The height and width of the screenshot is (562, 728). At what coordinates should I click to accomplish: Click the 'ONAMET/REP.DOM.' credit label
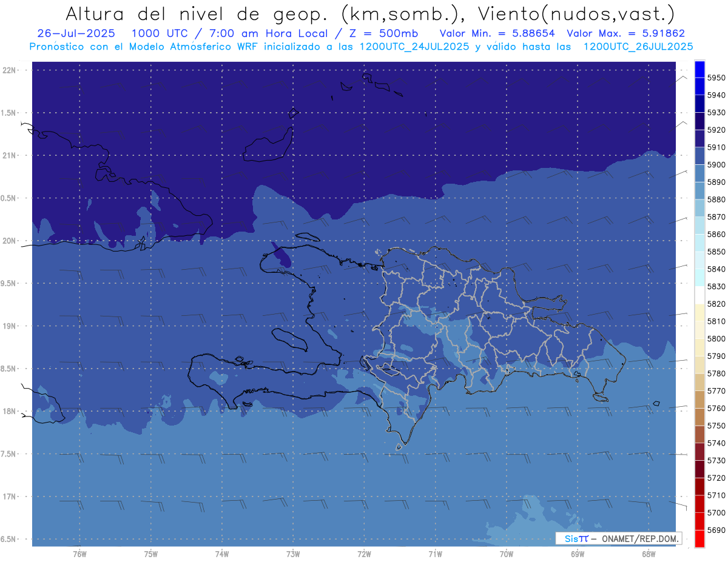tap(639, 538)
